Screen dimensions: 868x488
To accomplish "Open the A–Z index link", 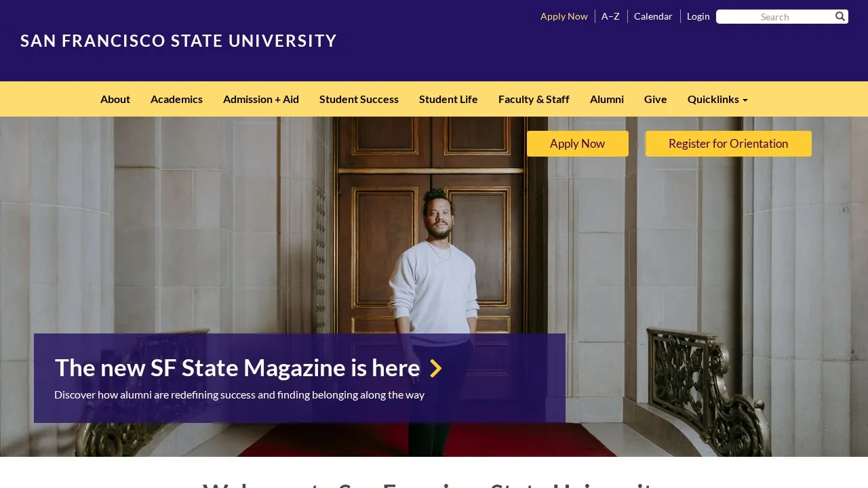I will coord(610,16).
